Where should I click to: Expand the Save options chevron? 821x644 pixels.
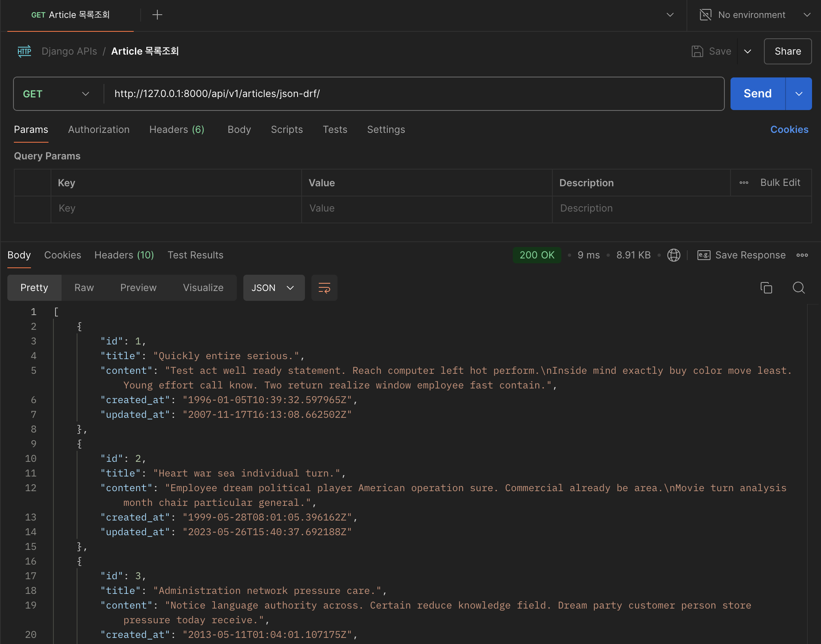point(748,51)
